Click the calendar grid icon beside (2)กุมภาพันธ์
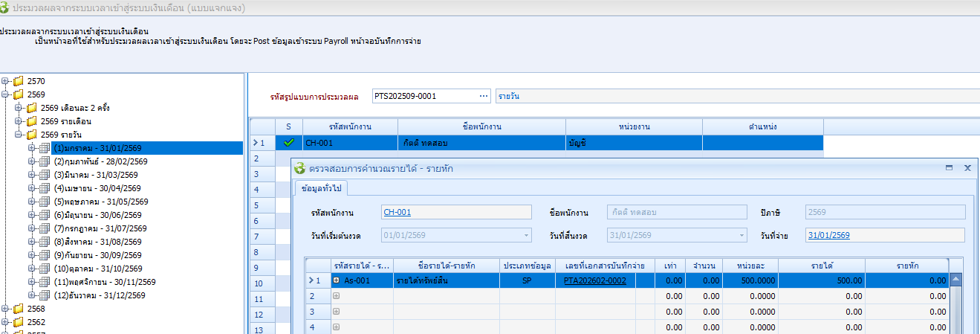Image resolution: width=980 pixels, height=334 pixels. pyautogui.click(x=45, y=161)
